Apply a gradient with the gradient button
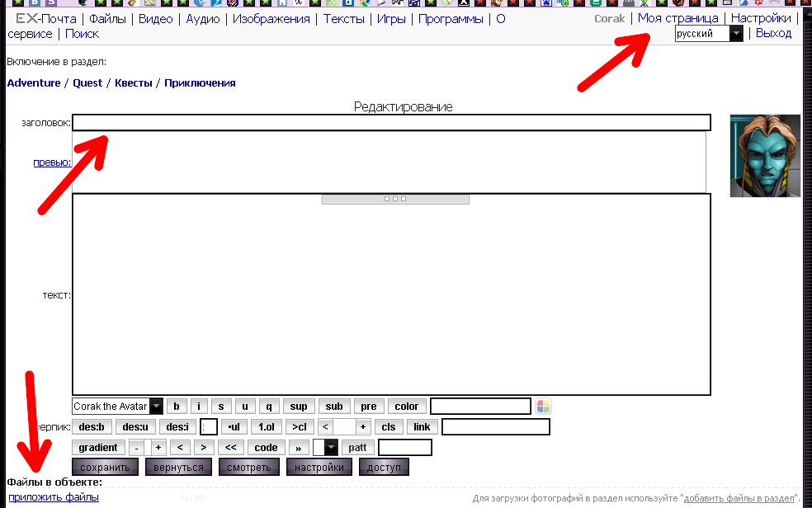812x508 pixels. 98,447
